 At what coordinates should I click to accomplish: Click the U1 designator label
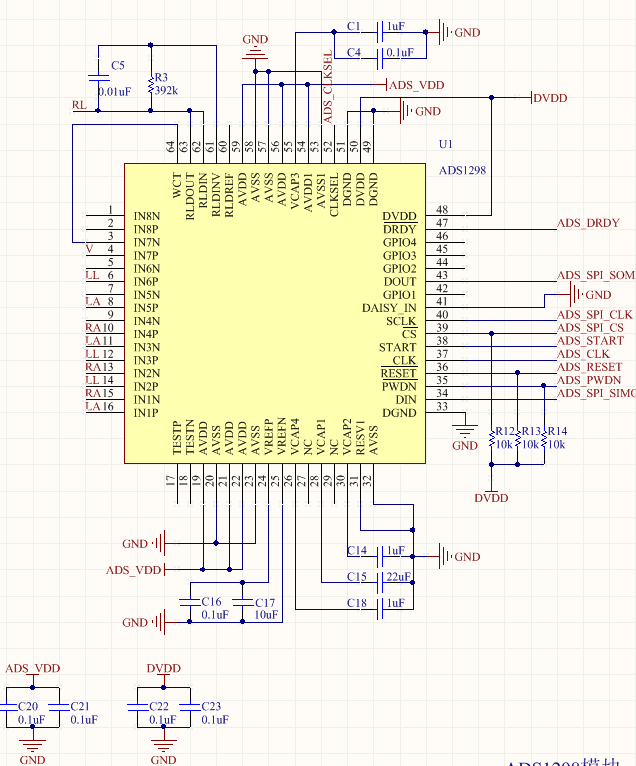(x=445, y=144)
